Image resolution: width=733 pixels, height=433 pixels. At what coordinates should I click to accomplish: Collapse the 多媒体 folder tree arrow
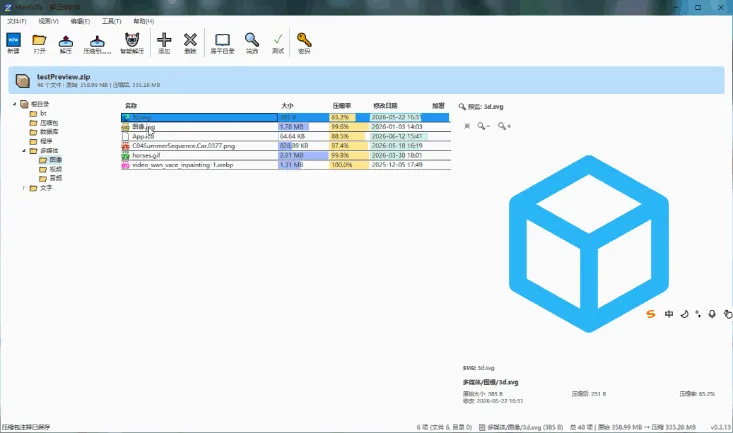coord(24,151)
